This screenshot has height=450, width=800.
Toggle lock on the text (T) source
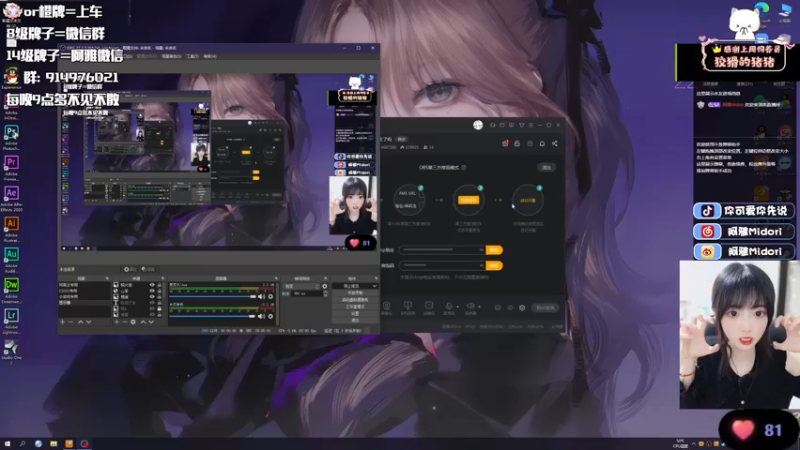click(159, 303)
